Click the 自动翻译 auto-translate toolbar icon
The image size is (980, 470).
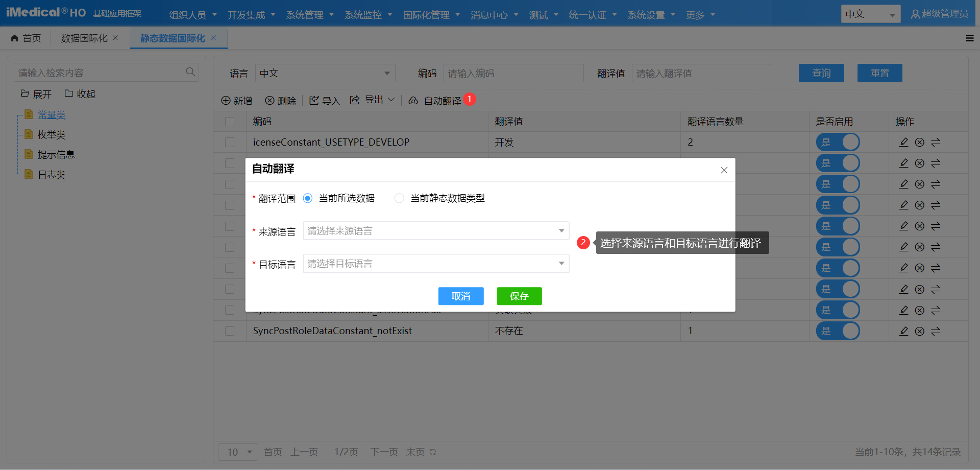[413, 101]
